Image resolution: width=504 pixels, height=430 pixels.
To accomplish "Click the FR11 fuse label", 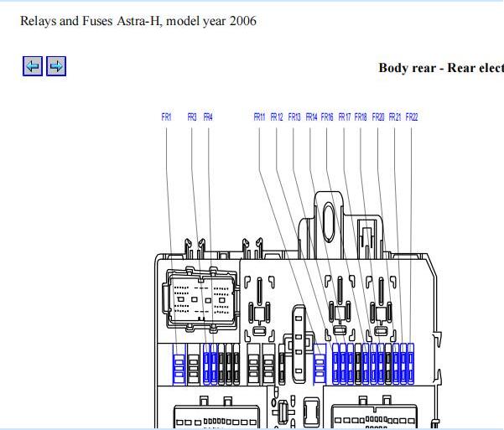I will coord(259,117).
